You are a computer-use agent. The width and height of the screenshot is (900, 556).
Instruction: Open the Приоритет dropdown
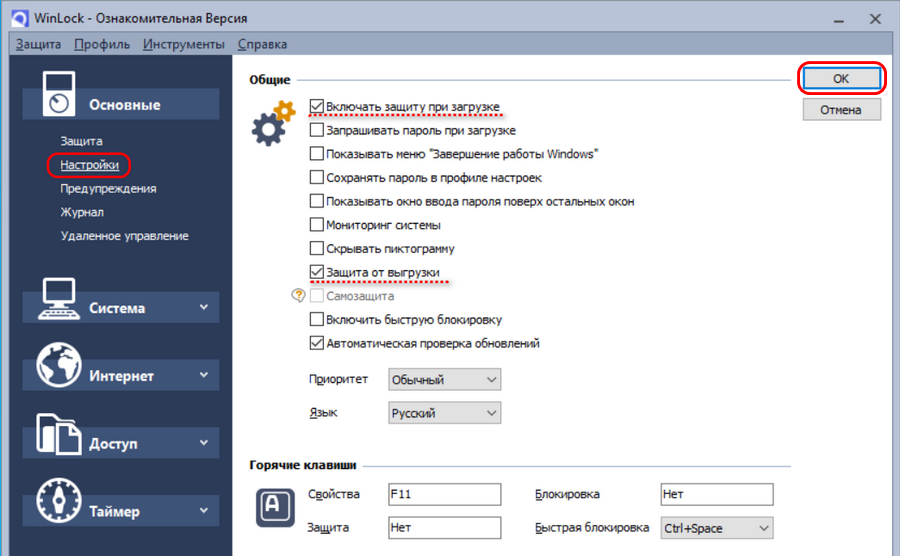(x=444, y=380)
